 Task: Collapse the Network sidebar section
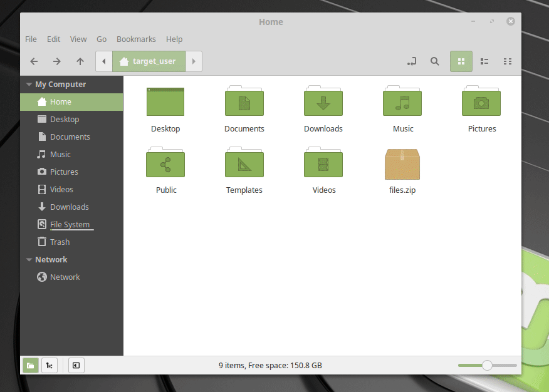pos(29,260)
